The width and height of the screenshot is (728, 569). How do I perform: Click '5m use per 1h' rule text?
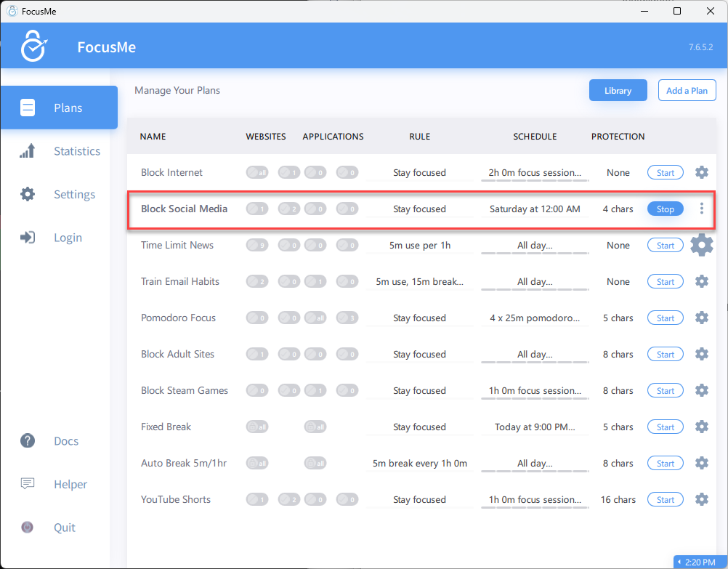(x=420, y=245)
